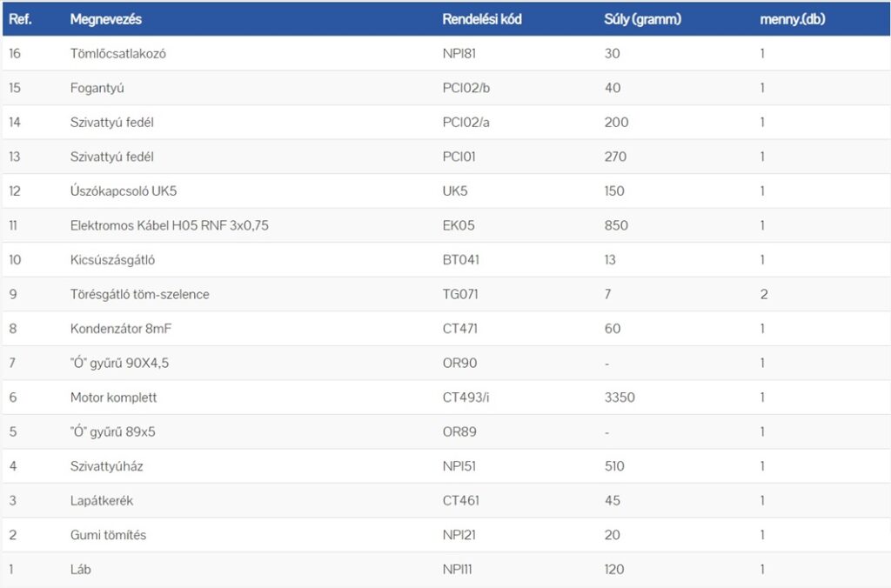Click order code OR90
Screen dimensions: 891x588
tap(459, 364)
